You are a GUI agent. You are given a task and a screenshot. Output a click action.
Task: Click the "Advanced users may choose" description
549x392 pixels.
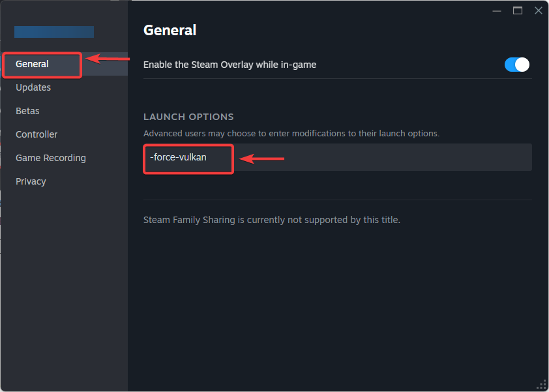pyautogui.click(x=291, y=133)
